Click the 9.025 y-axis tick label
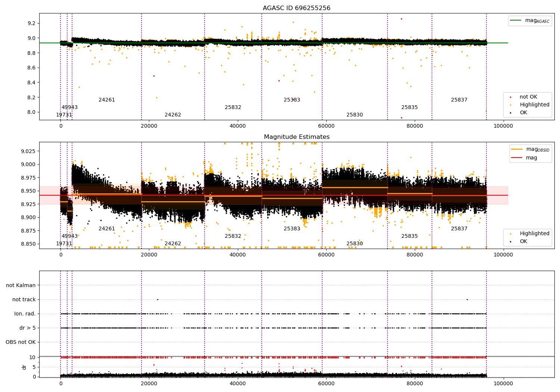The width and height of the screenshot is (560, 392). (x=28, y=151)
